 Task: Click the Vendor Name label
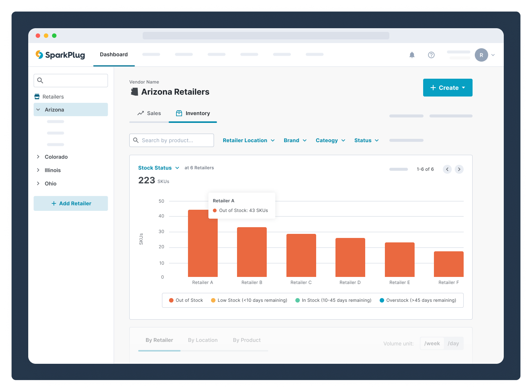(x=144, y=82)
